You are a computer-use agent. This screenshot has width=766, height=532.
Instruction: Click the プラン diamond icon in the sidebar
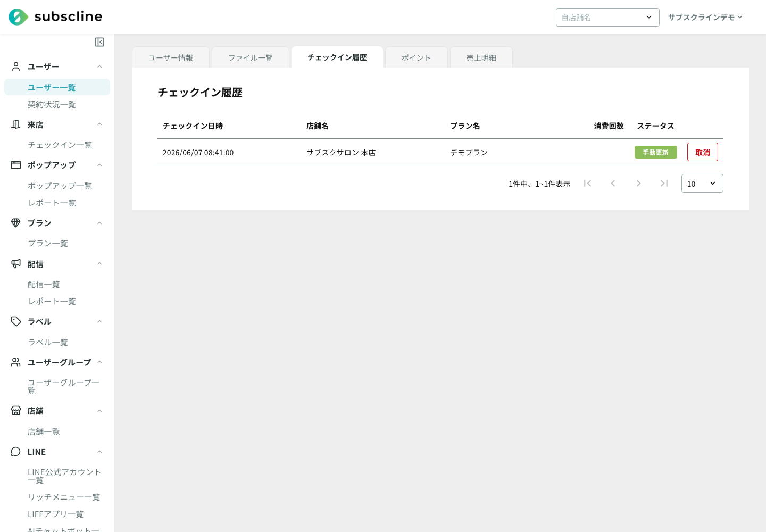16,223
